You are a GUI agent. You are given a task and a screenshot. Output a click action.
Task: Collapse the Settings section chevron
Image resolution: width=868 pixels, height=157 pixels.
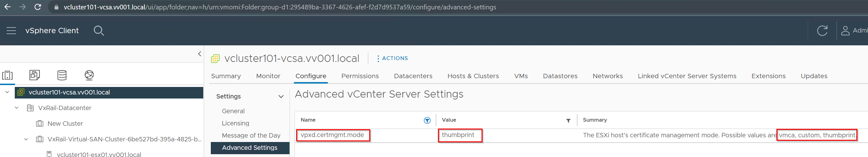pos(281,97)
